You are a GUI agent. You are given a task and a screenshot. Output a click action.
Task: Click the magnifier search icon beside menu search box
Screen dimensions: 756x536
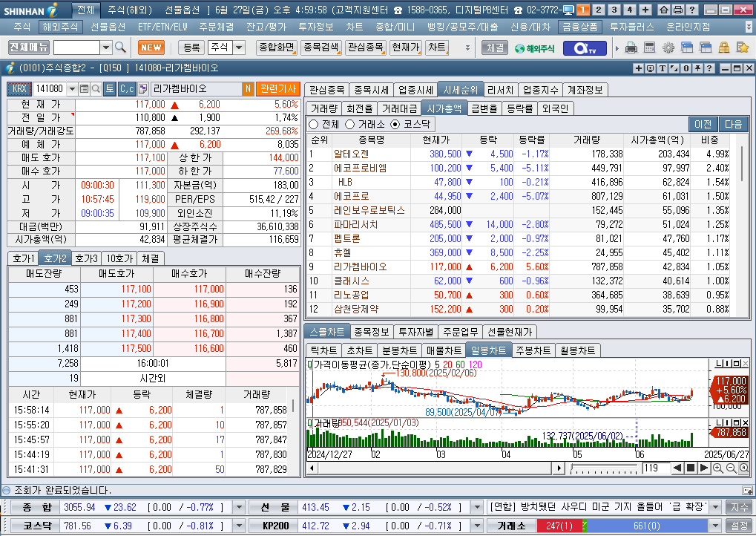tap(120, 48)
